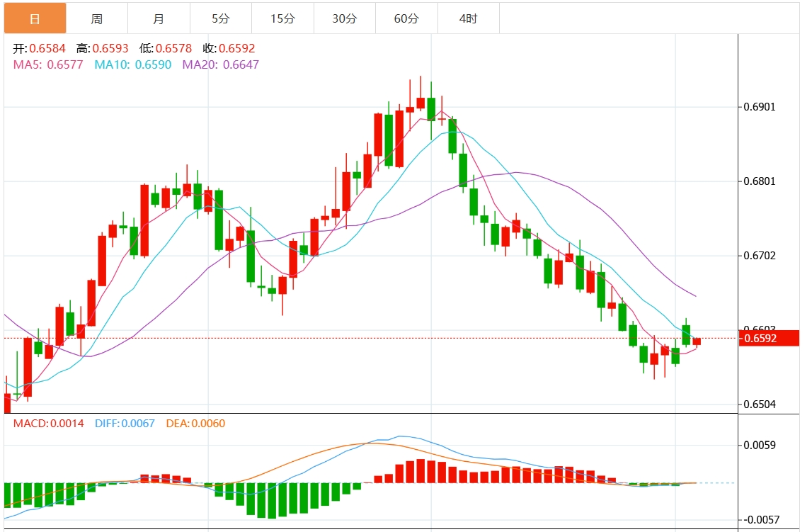Select the 日 daily chart tab

[35, 18]
